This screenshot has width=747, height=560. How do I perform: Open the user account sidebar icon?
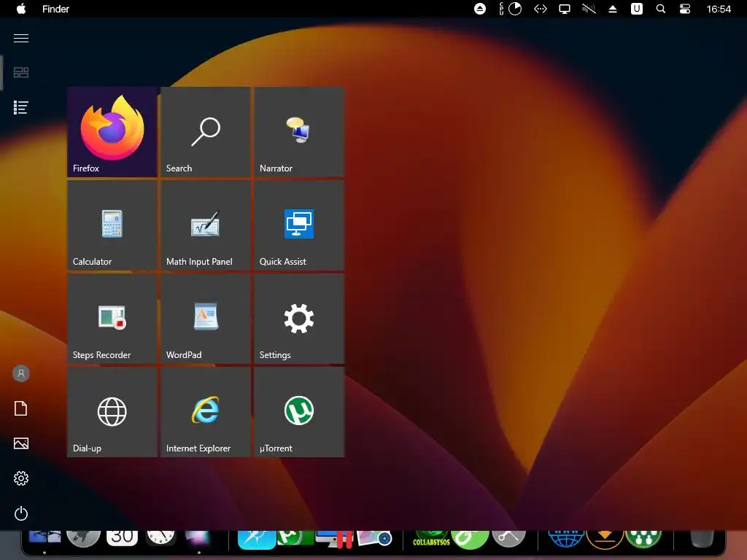click(x=21, y=373)
